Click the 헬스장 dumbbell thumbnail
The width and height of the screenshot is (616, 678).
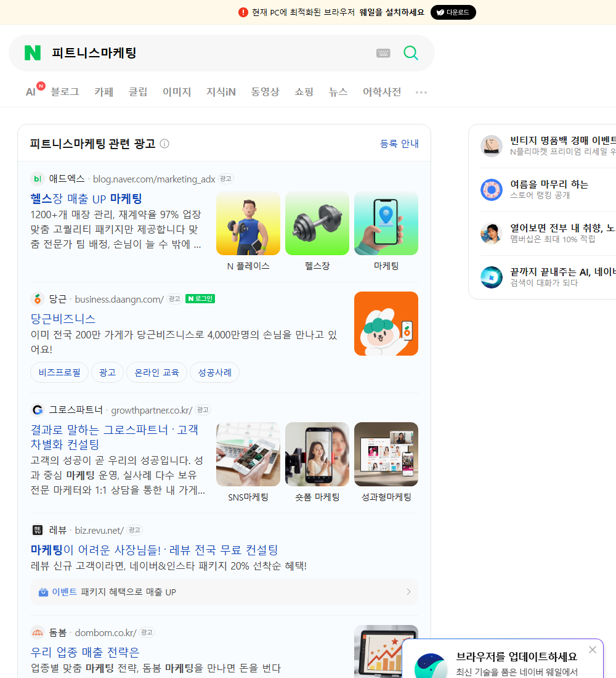pos(317,223)
